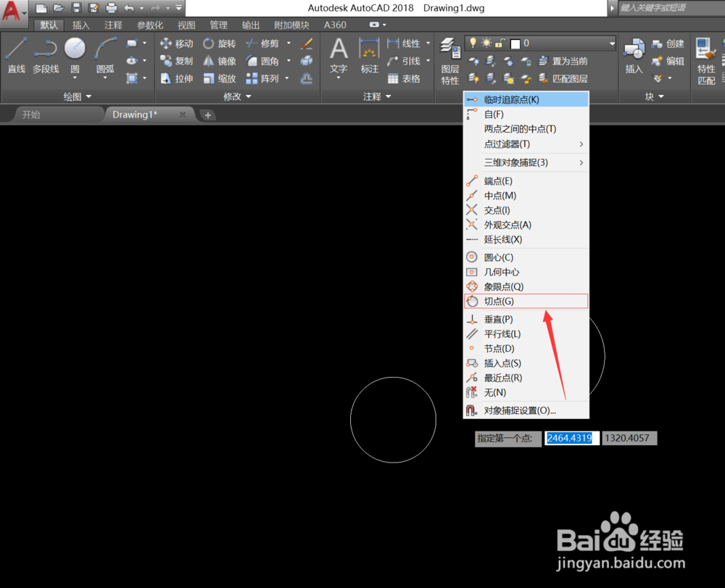Screen dimensions: 725x588
Task: Toggle layer freeze sun icon
Action: 486,43
